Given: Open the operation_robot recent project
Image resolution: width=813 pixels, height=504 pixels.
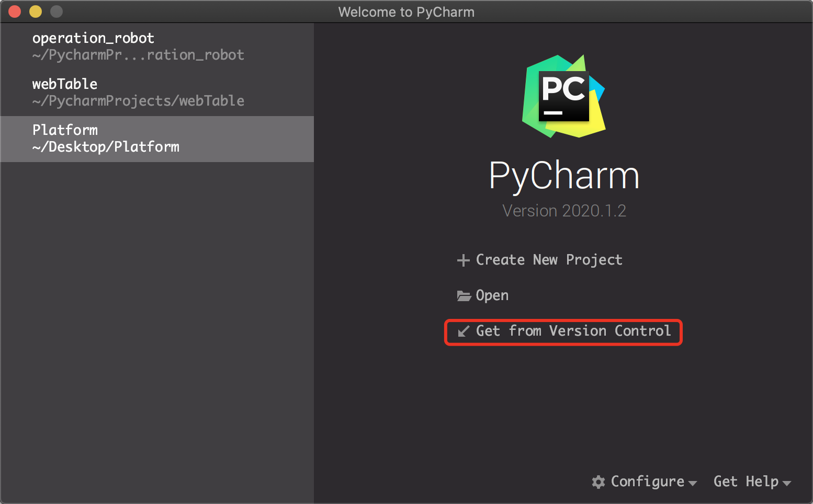Looking at the screenshot, I should click(x=157, y=47).
